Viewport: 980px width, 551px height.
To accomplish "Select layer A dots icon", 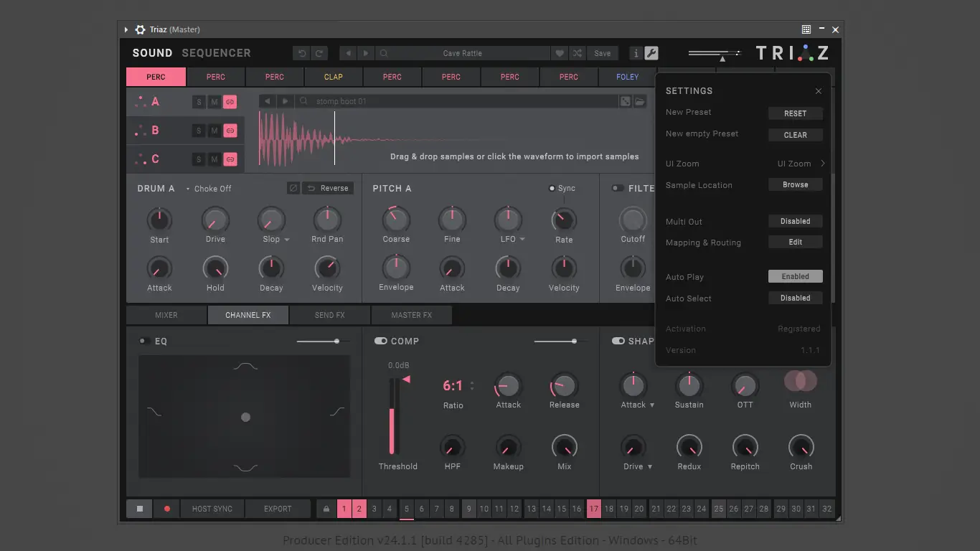I will (x=141, y=102).
